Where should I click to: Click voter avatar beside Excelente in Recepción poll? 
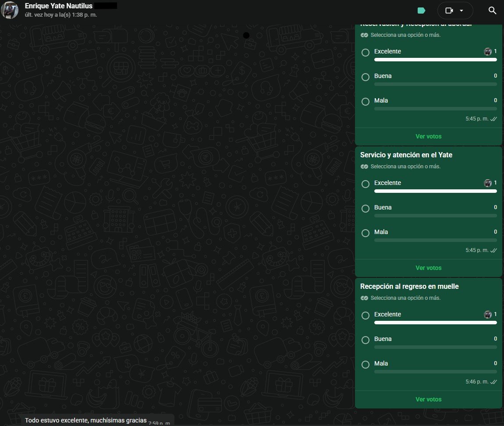488,314
